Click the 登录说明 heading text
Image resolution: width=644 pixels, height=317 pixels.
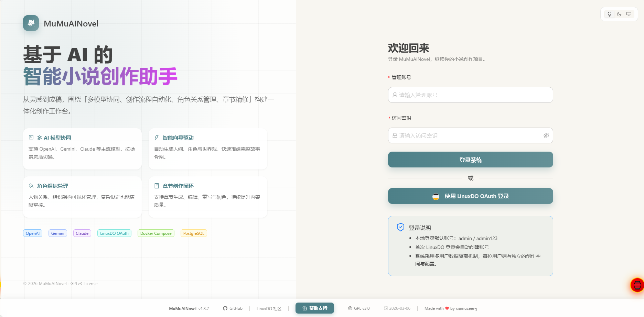click(x=420, y=228)
